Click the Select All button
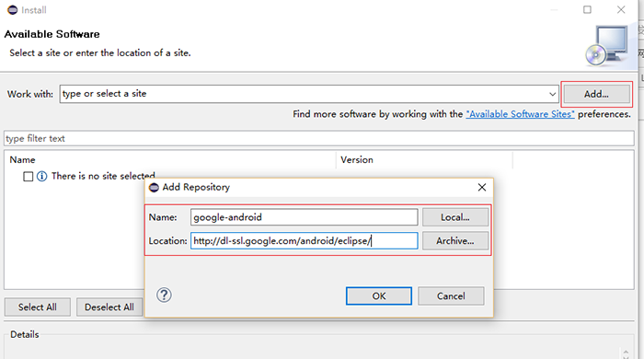Viewport: 644px width, 359px height. pyautogui.click(x=38, y=307)
